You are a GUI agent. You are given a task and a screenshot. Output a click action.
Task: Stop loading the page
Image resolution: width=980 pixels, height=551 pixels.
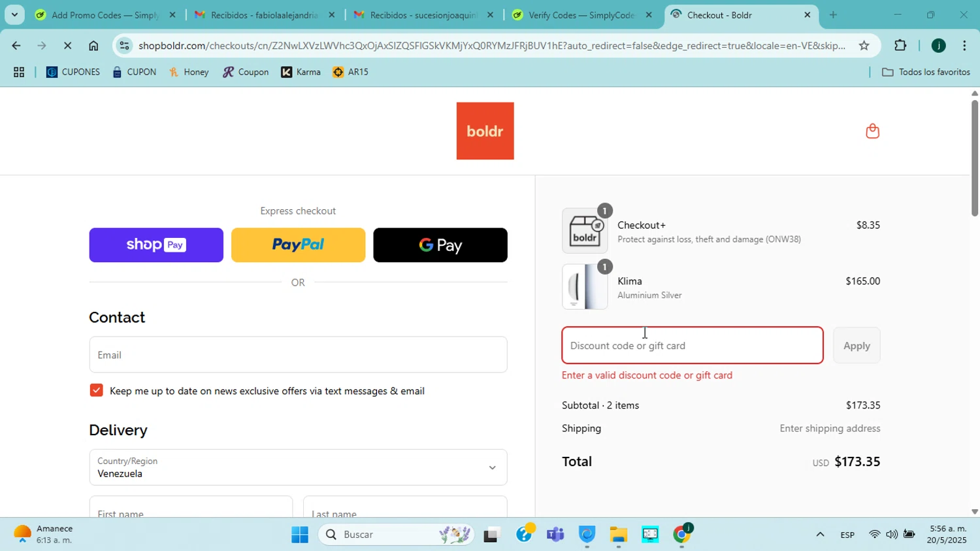click(67, 46)
